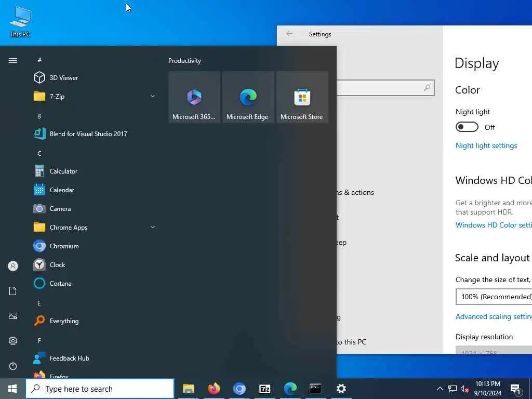Click the B letter header in app list
This screenshot has width=532, height=399.
click(39, 116)
